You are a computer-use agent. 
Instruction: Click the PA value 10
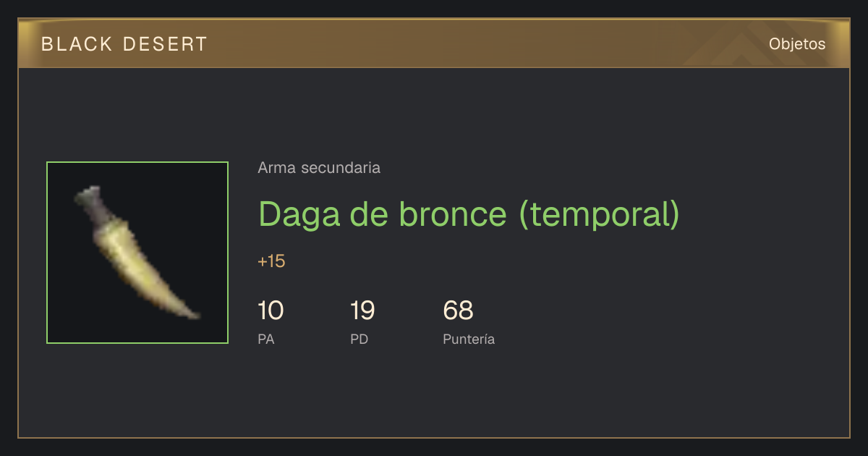pos(271,311)
